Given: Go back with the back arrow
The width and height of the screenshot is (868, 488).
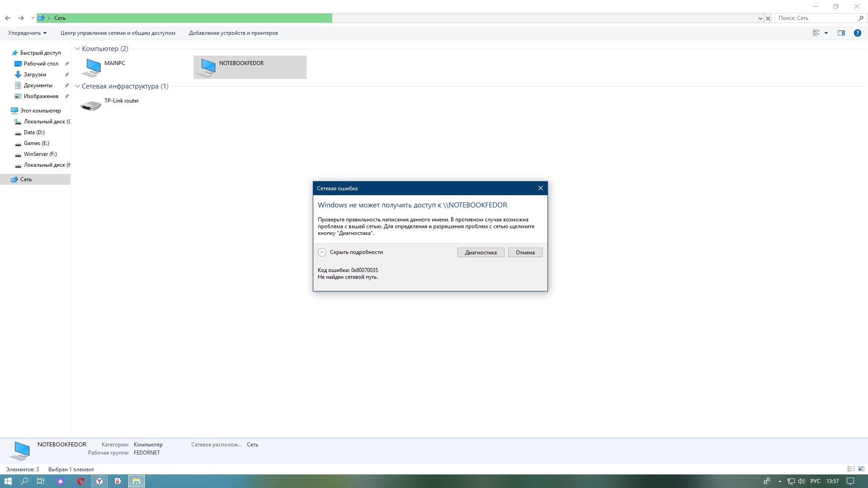Looking at the screenshot, I should [x=8, y=18].
